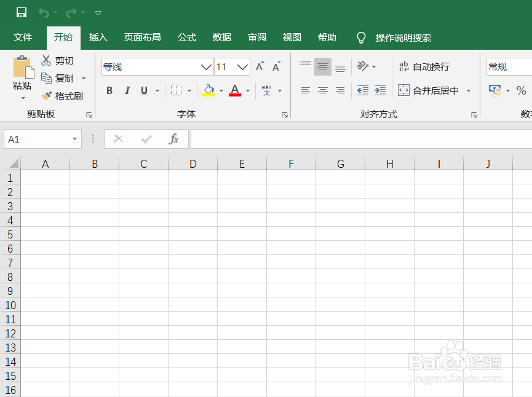The width and height of the screenshot is (532, 397).
Task: Click the accounting number format icon
Action: (x=495, y=90)
